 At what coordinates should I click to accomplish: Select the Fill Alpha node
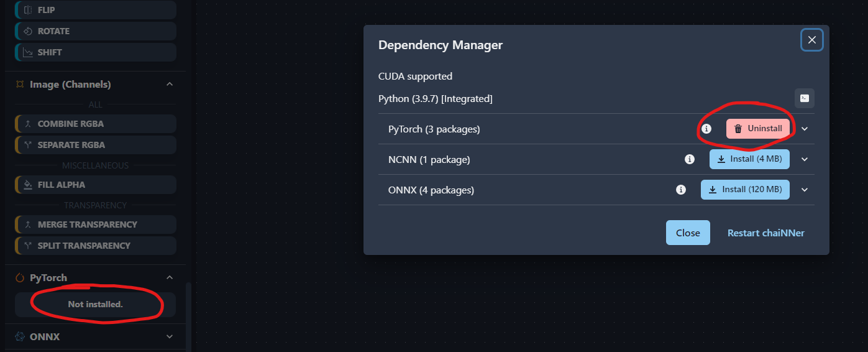[95, 185]
